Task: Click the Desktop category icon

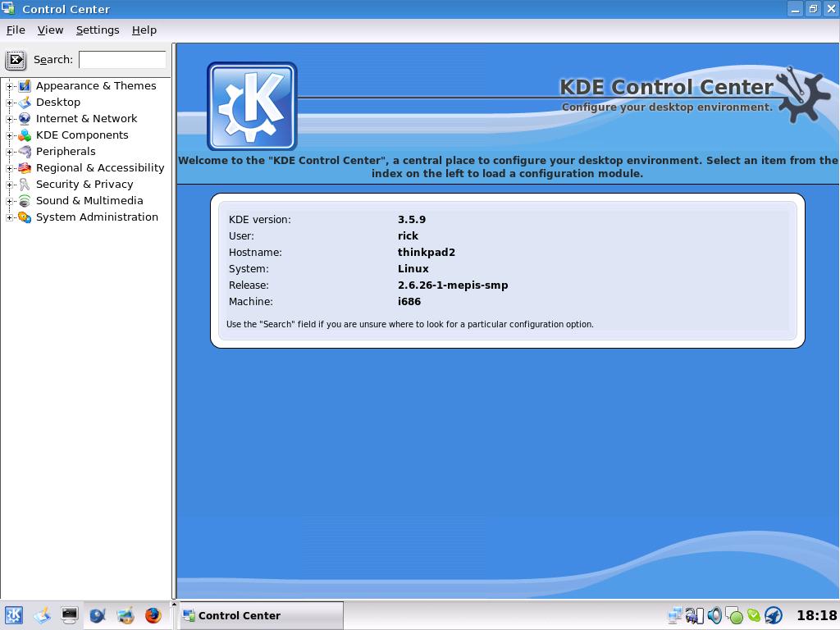Action: click(25, 103)
